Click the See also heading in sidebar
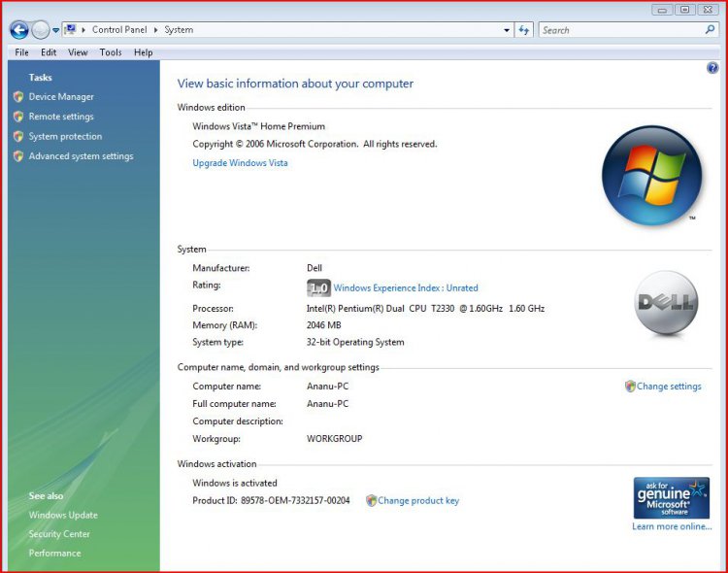728x573 pixels. point(46,496)
